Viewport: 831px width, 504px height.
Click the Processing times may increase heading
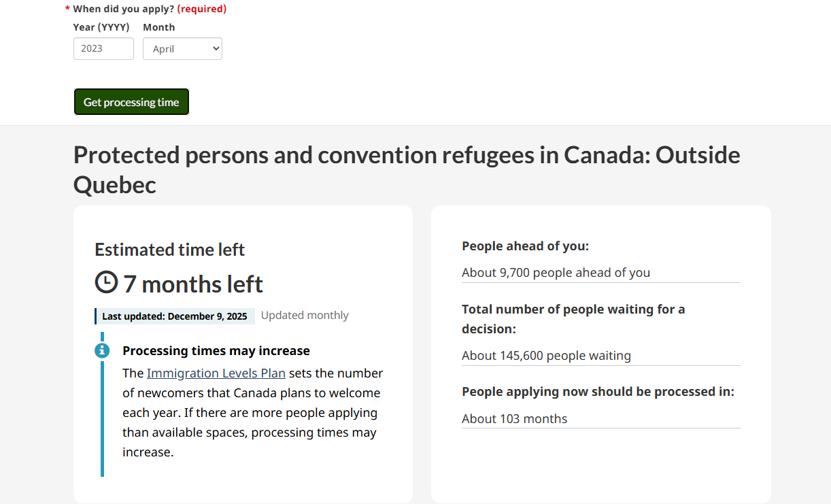point(216,351)
